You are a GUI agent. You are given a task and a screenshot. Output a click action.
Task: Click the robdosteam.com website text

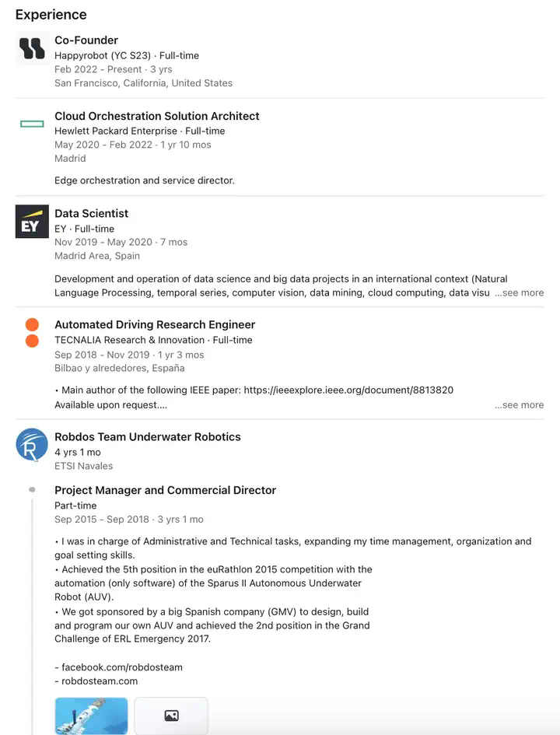[x=100, y=681]
